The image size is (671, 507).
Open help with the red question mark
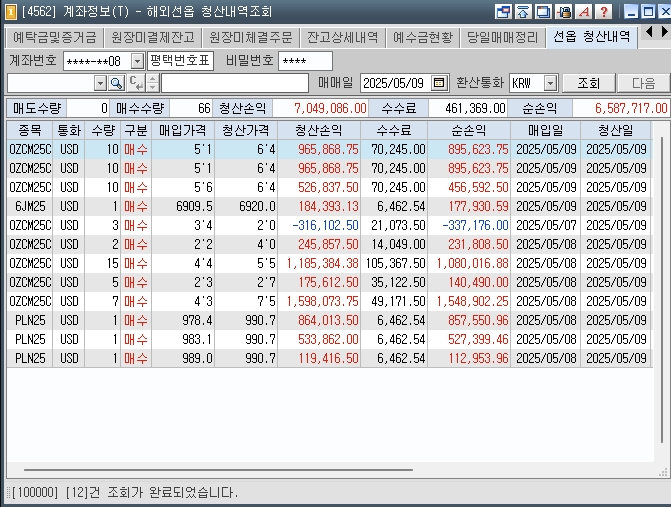click(x=604, y=11)
